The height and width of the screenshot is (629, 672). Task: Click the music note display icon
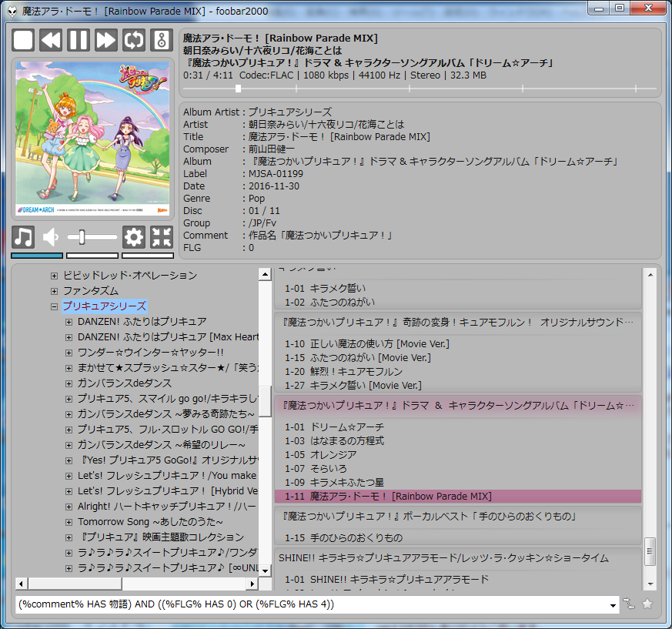(x=22, y=237)
